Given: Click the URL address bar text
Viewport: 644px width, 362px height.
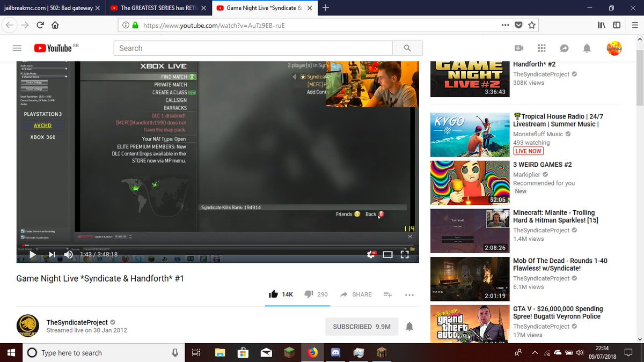Looking at the screenshot, I should (214, 25).
